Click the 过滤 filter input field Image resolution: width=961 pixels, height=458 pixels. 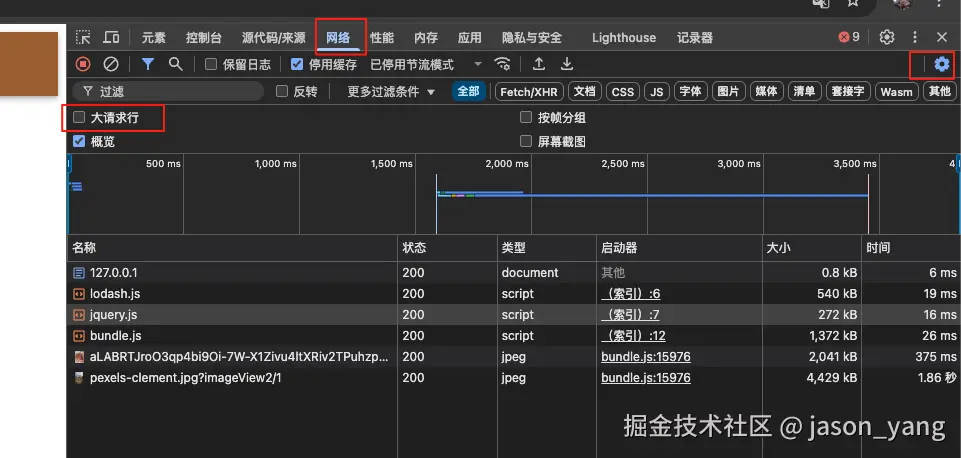(168, 91)
